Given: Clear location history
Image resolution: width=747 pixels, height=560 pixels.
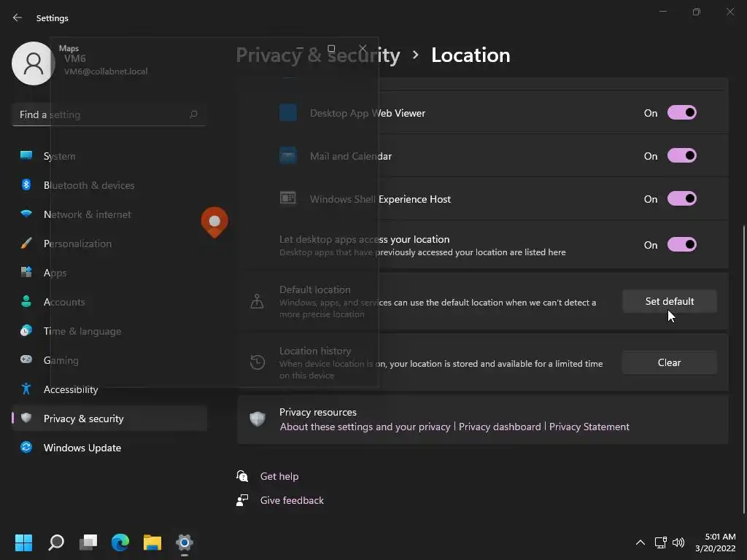Looking at the screenshot, I should (670, 362).
